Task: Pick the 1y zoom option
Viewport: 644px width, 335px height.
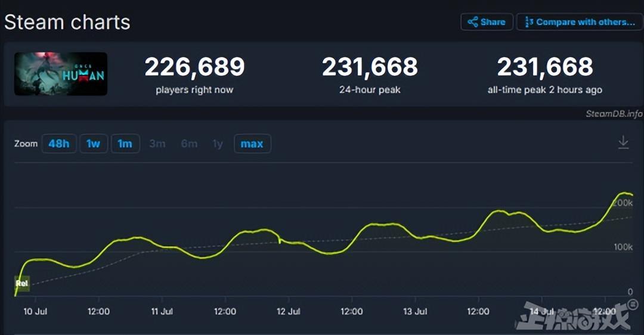Action: tap(218, 144)
